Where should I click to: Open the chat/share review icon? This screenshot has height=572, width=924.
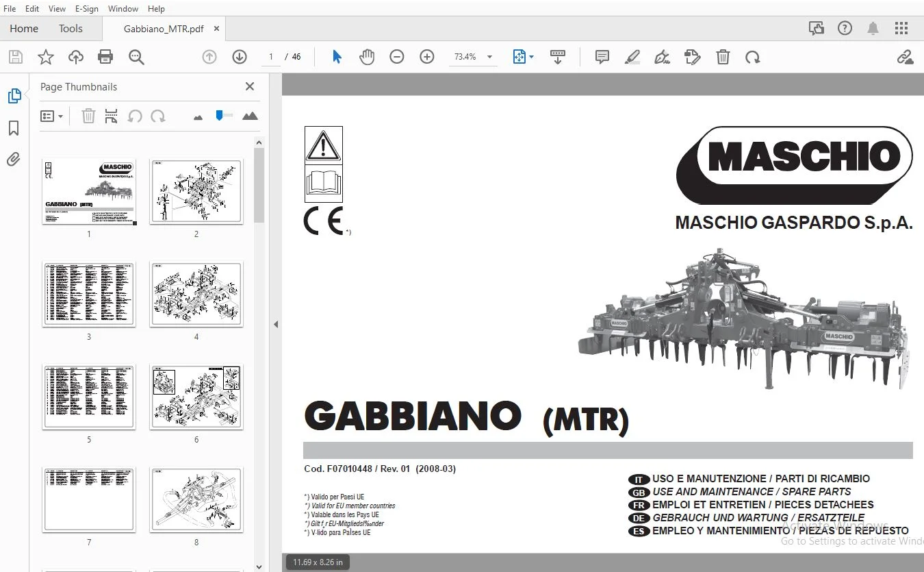coord(816,28)
